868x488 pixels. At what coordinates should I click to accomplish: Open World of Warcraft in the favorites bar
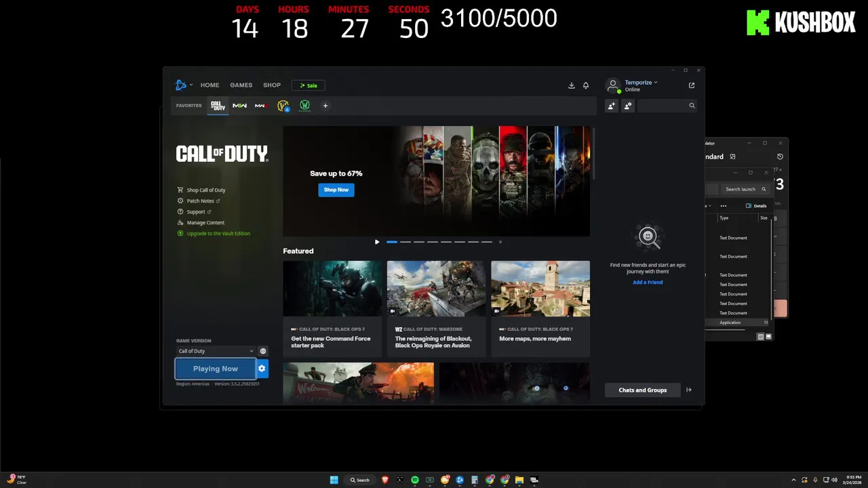click(x=283, y=106)
